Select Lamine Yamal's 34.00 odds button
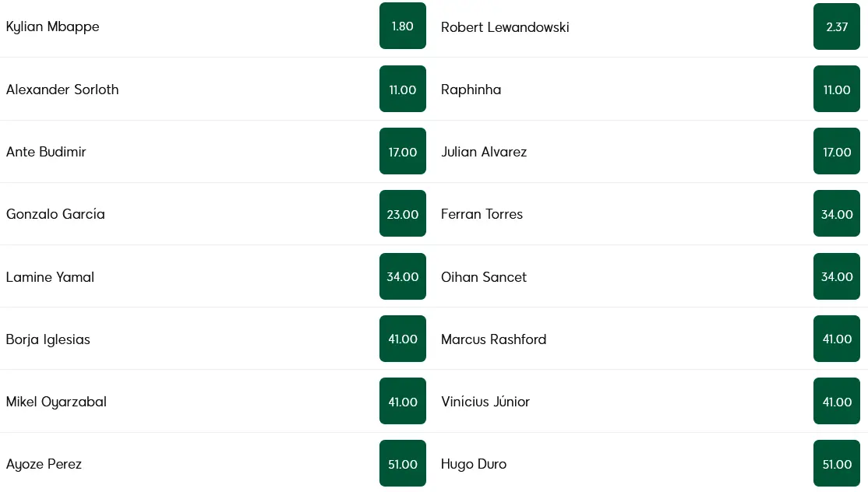Viewport: 868px width, 492px height. pos(402,276)
